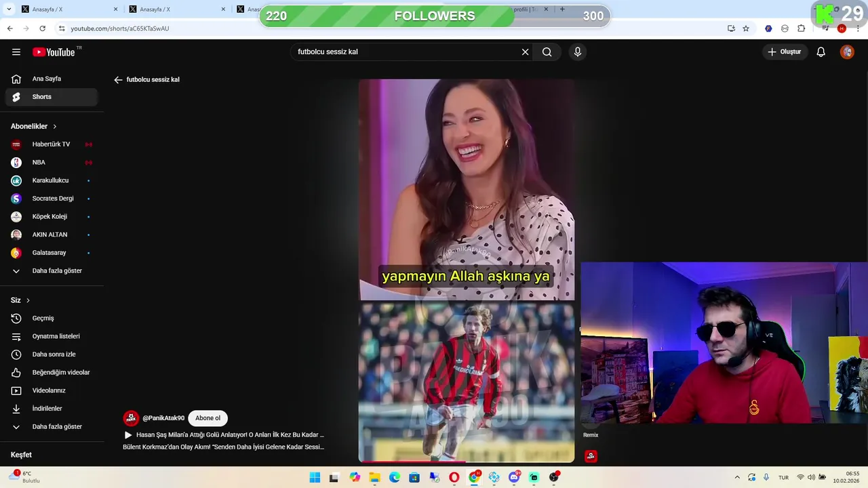
Task: Open @PanikAtak90 channel link
Action: [163, 418]
